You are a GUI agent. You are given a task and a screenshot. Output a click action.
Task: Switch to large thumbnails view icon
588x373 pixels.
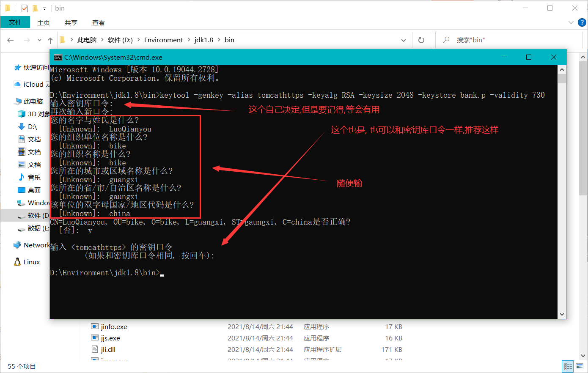click(580, 367)
